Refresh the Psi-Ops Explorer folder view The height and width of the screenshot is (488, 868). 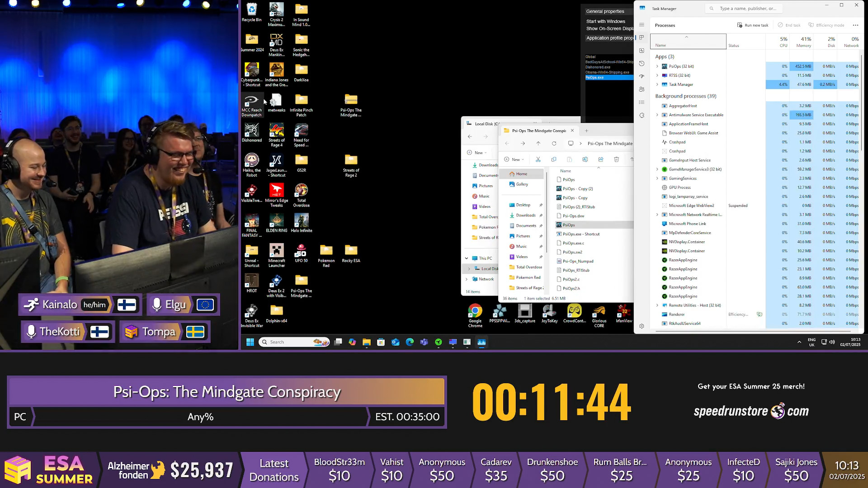[554, 143]
